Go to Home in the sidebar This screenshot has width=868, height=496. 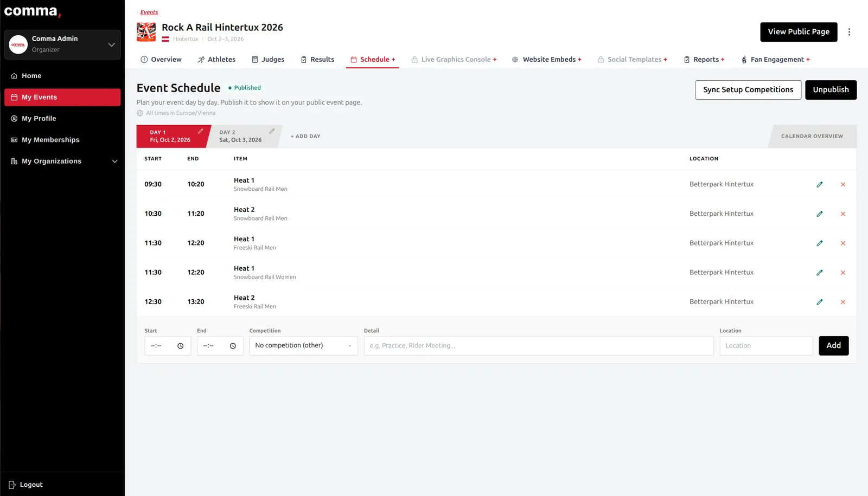(62, 76)
